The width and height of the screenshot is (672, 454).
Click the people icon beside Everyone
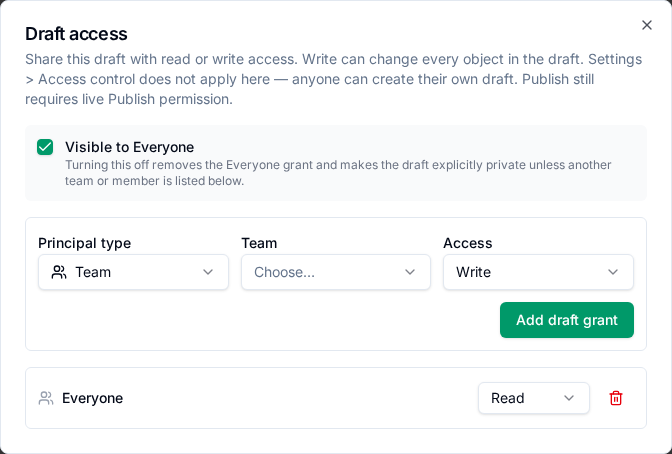point(46,398)
